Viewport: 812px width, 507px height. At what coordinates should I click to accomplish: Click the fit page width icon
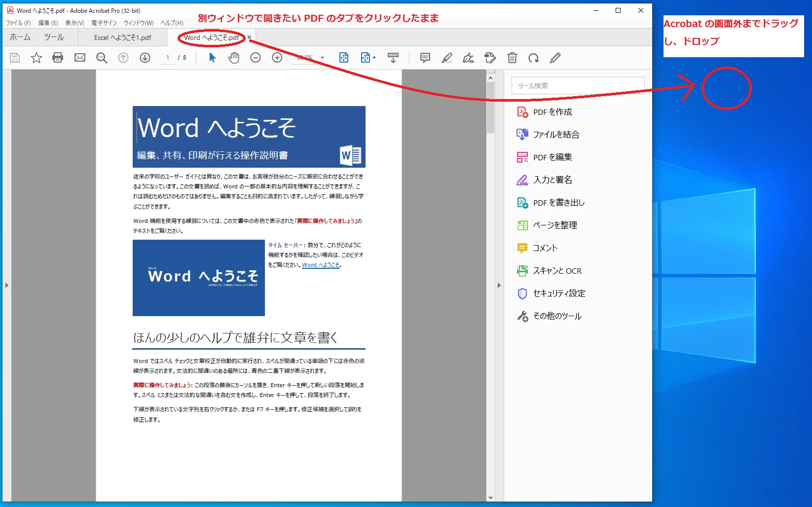click(x=344, y=58)
